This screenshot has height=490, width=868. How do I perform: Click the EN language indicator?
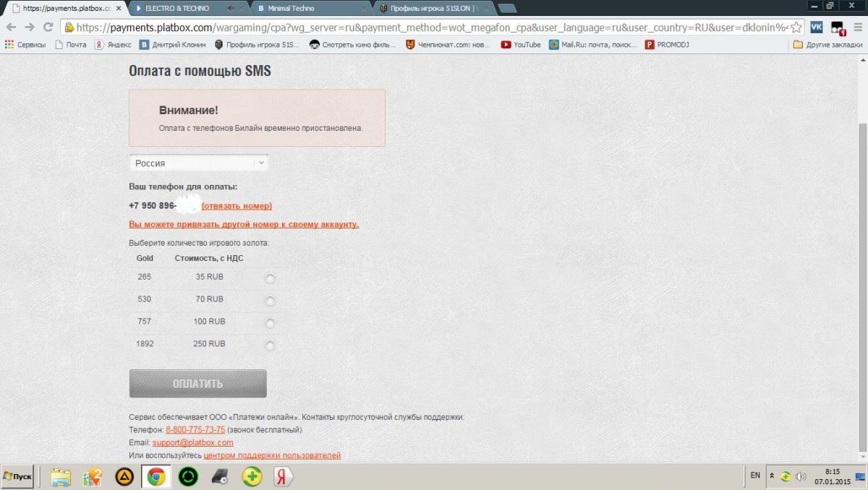755,476
